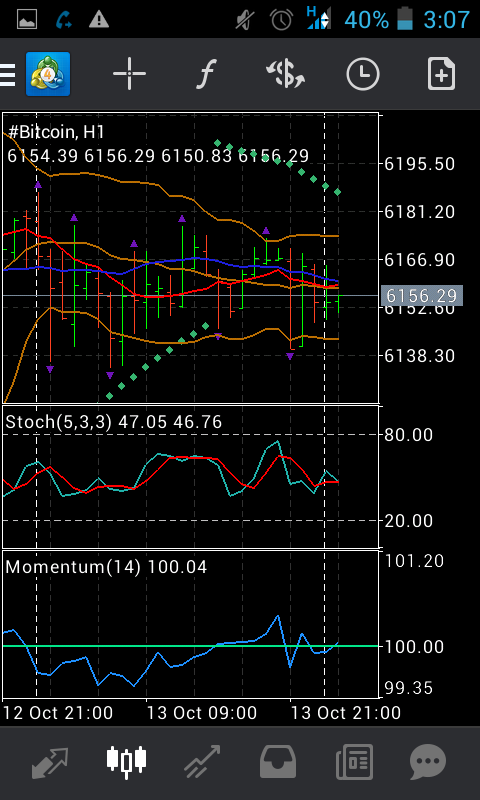This screenshot has width=480, height=800.
Task: Open timeframe selector clock icon
Action: [363, 74]
